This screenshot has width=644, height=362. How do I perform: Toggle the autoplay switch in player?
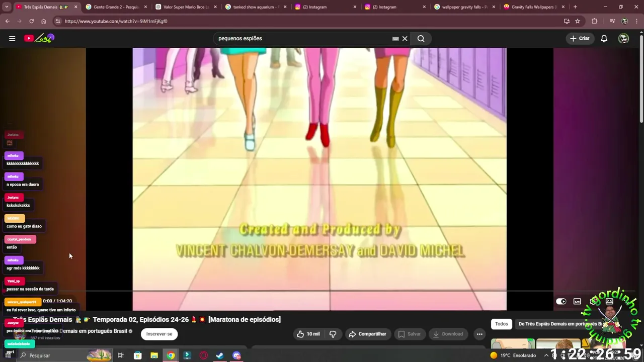pyautogui.click(x=561, y=301)
